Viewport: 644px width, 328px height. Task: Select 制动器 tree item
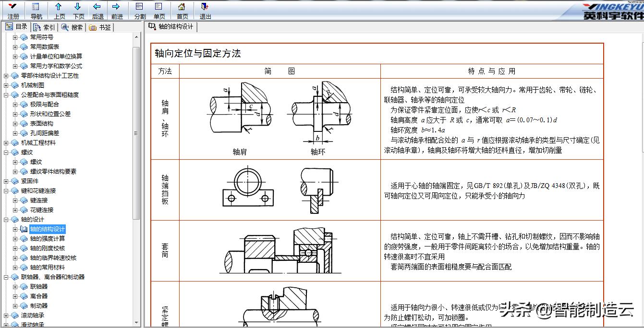click(x=39, y=305)
